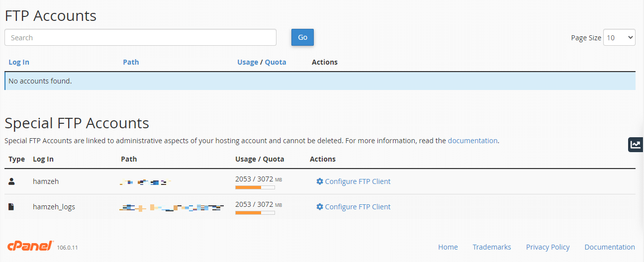Click into the Search input field
Screen dimensions: 644x262
pyautogui.click(x=140, y=37)
